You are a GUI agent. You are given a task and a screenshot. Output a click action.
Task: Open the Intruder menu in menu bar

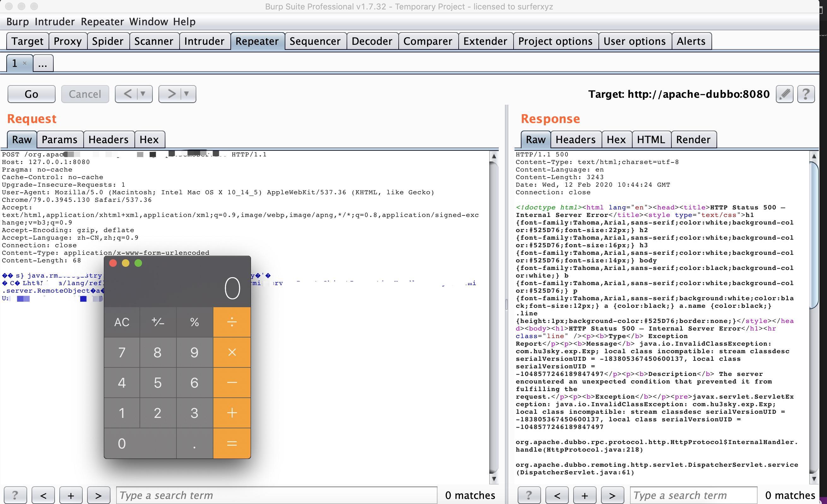point(55,22)
